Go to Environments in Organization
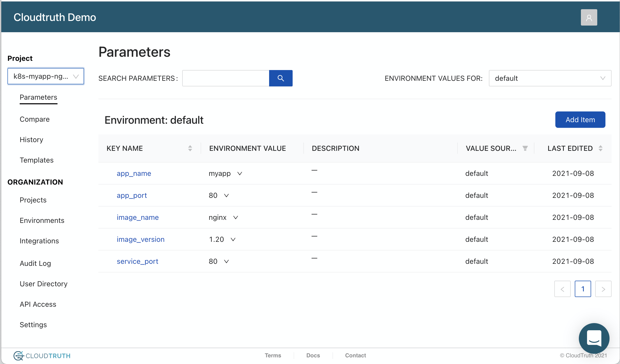The height and width of the screenshot is (364, 620). tap(42, 221)
